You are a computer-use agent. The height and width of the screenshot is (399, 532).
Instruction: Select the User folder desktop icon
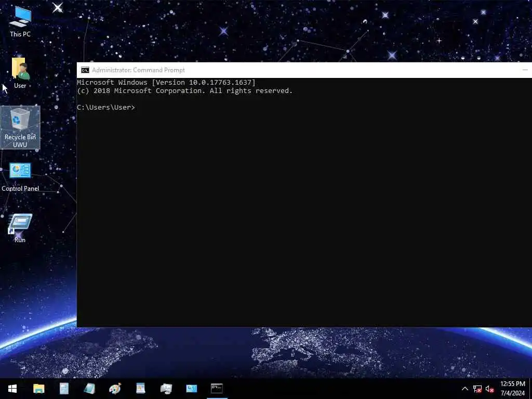[x=20, y=73]
